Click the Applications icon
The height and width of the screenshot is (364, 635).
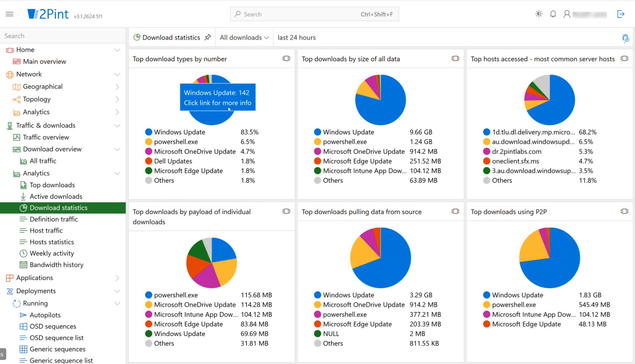click(10, 278)
